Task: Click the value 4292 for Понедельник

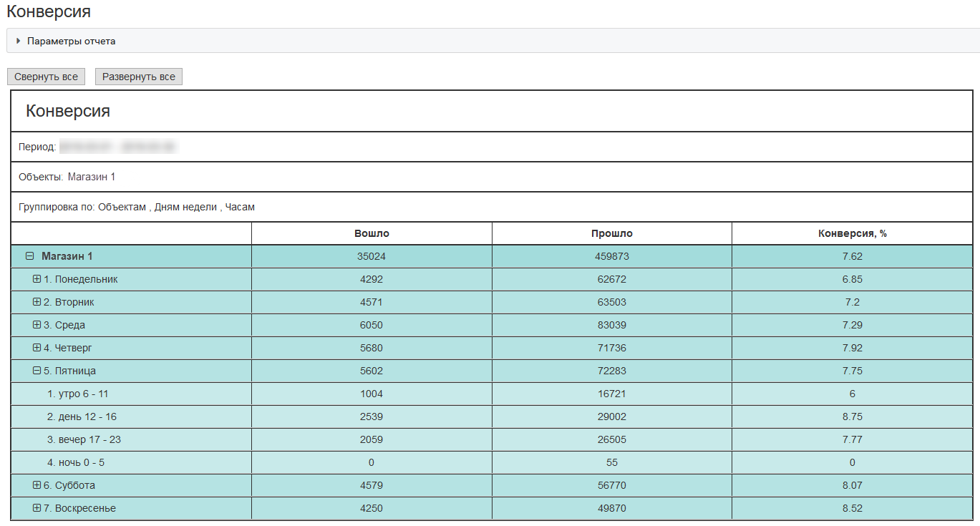Action: click(372, 279)
